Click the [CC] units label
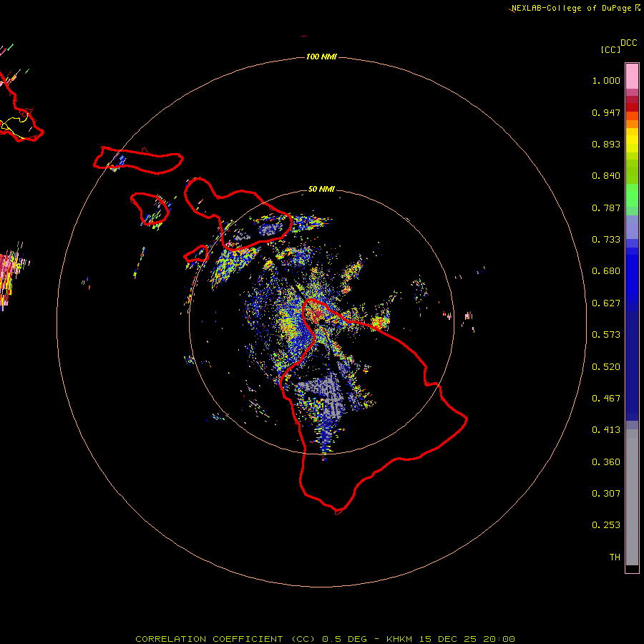Image resolution: width=644 pixels, height=644 pixels. 610,49
